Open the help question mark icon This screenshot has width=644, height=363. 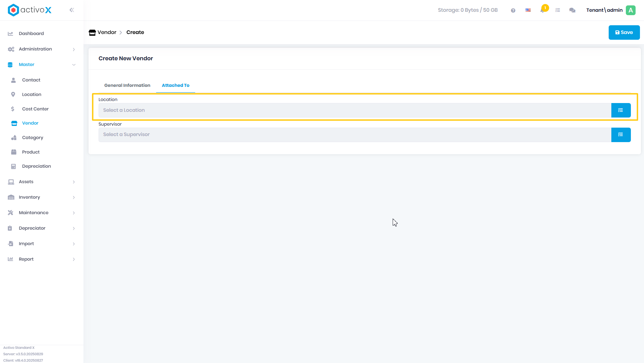pyautogui.click(x=513, y=10)
